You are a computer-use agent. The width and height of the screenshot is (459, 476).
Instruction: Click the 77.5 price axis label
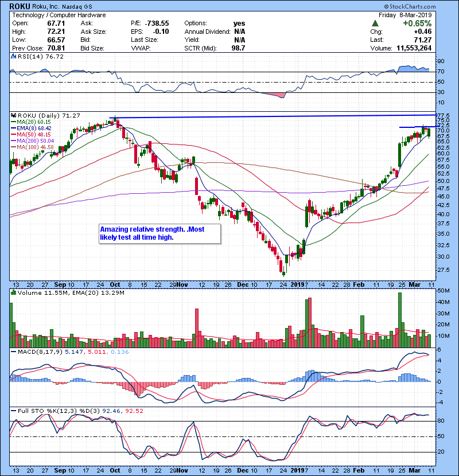[x=444, y=116]
